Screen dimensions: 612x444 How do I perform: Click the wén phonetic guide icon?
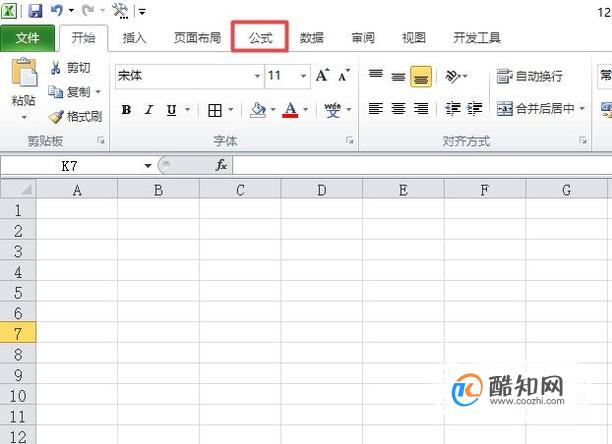pos(332,110)
